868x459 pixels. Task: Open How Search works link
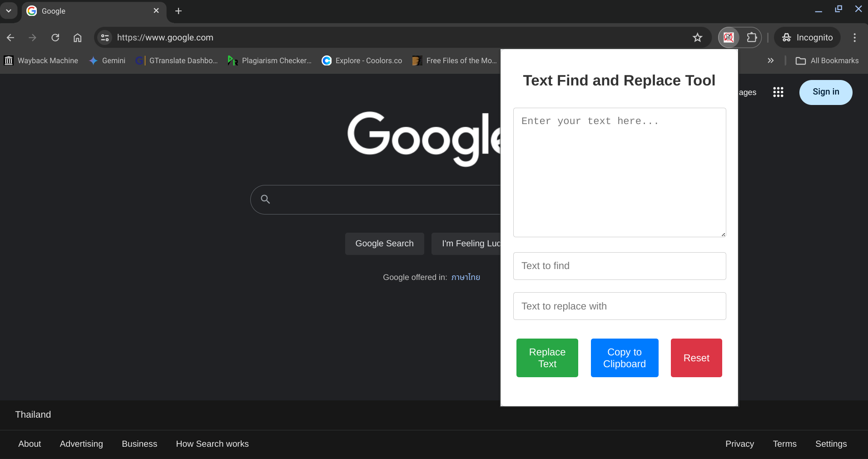coord(212,444)
